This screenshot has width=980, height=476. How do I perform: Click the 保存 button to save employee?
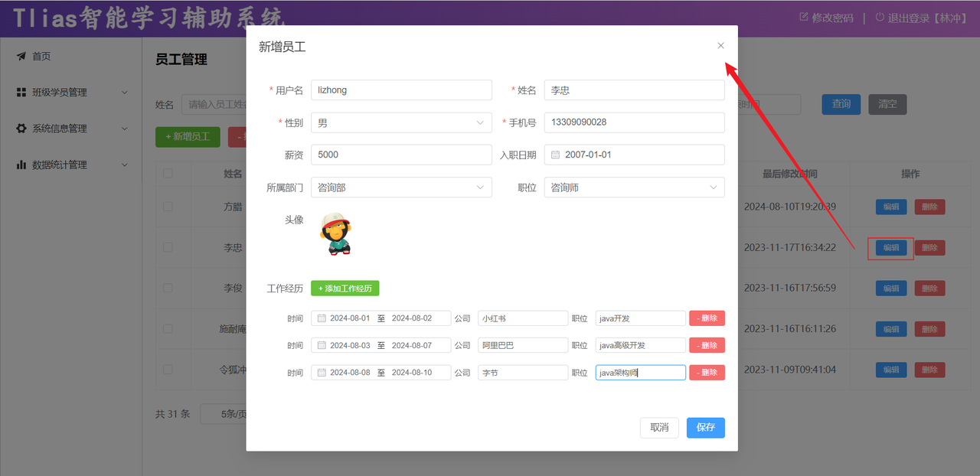coord(704,428)
